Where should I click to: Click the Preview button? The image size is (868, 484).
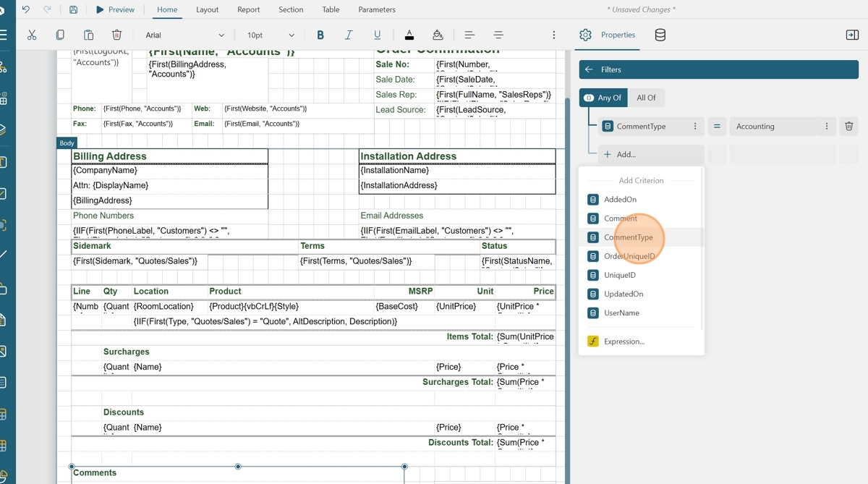click(115, 9)
